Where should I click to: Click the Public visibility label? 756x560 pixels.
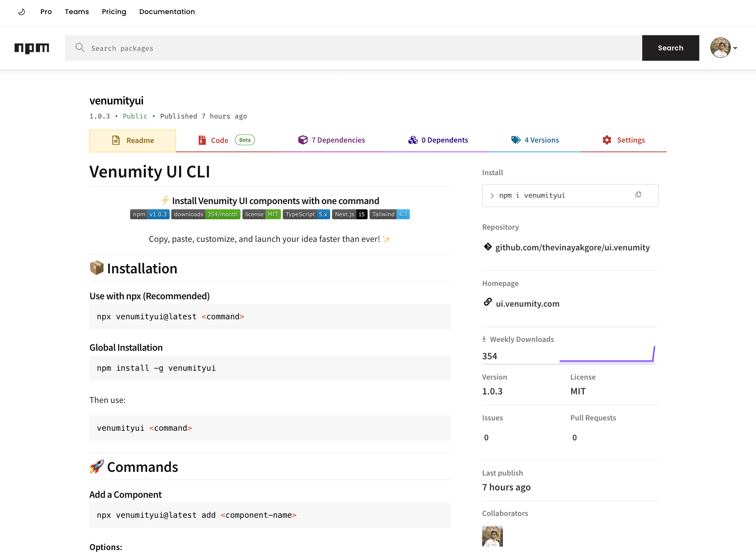135,116
